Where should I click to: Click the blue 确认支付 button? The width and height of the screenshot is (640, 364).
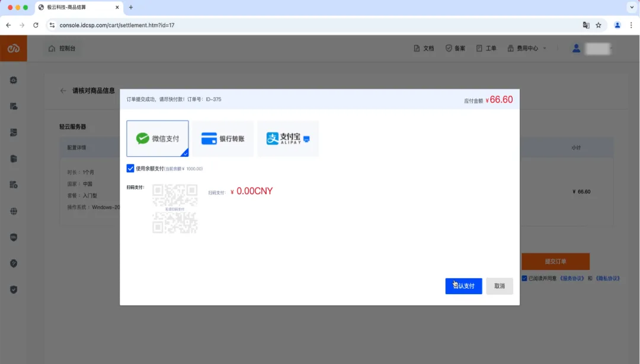[463, 286]
